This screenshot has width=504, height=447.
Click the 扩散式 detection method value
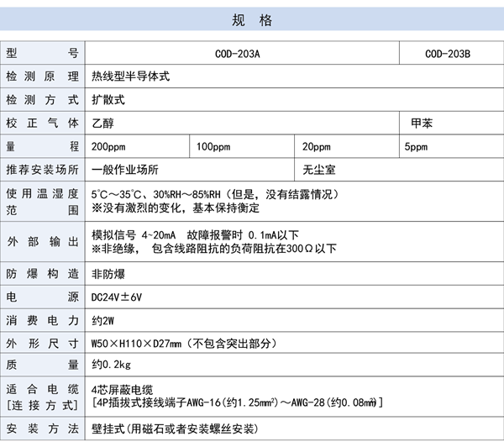(x=108, y=99)
